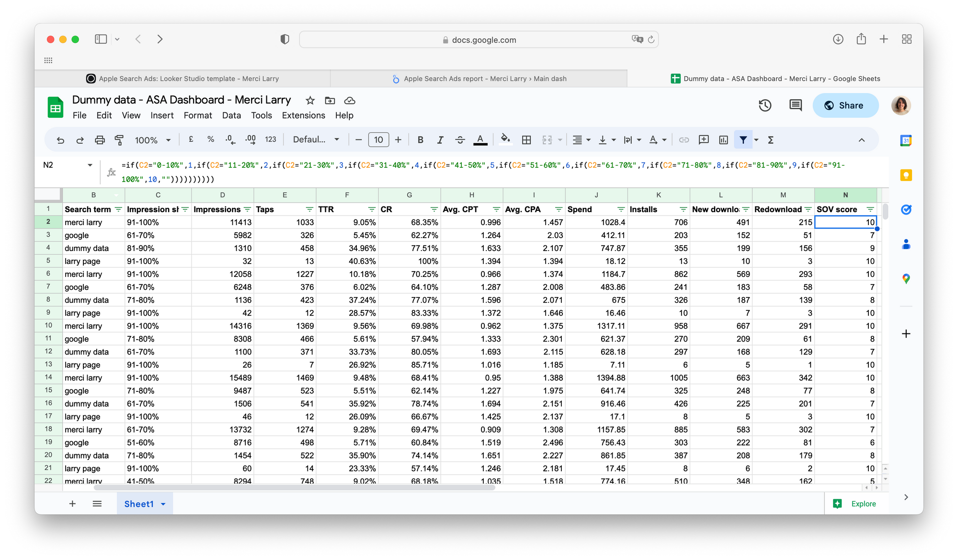The height and width of the screenshot is (560, 958).
Task: Click the text color A swatch
Action: pyautogui.click(x=480, y=140)
